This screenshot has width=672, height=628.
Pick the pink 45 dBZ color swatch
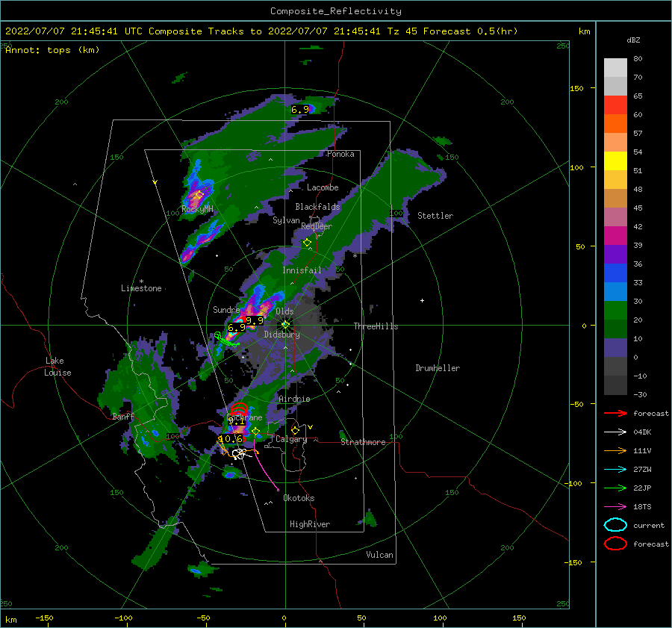click(615, 217)
